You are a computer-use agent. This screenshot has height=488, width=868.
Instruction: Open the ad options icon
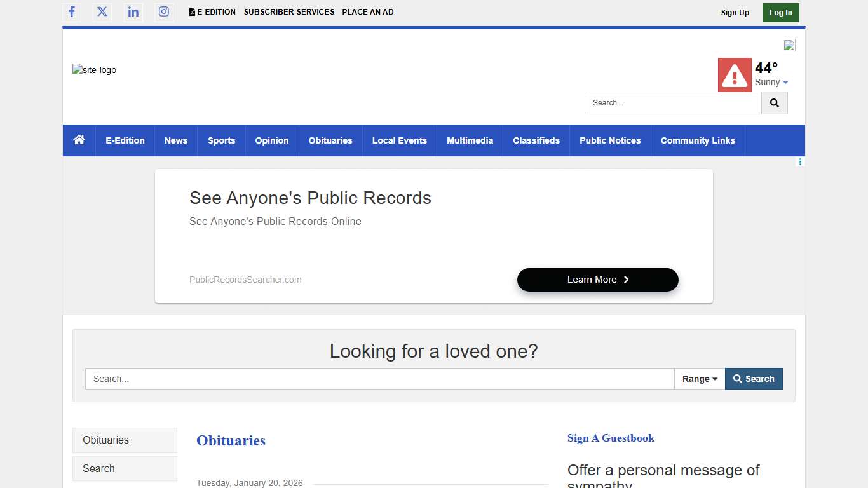pos(800,162)
